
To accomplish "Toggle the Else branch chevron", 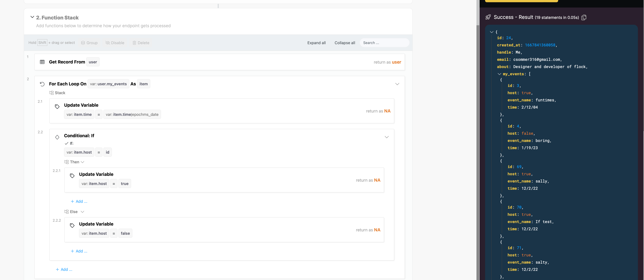I will [83, 212].
